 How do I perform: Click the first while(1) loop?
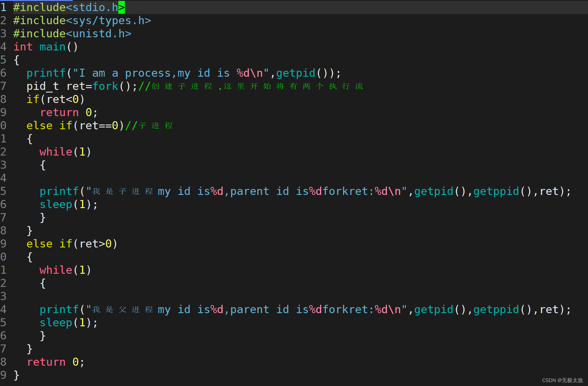click(65, 152)
